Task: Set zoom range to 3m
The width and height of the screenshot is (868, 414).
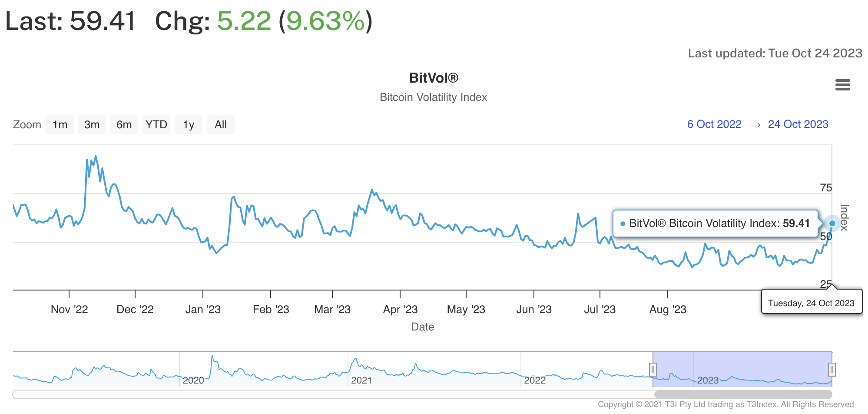Action: pos(92,125)
